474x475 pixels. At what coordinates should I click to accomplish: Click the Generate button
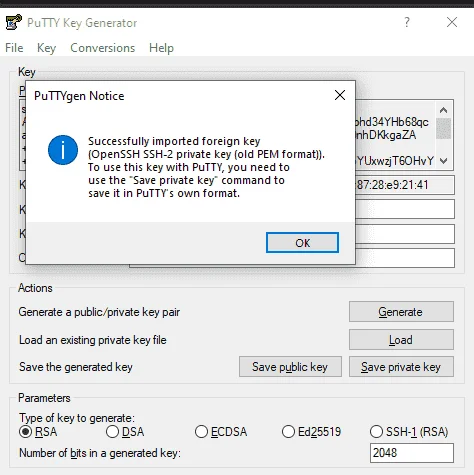[401, 312]
